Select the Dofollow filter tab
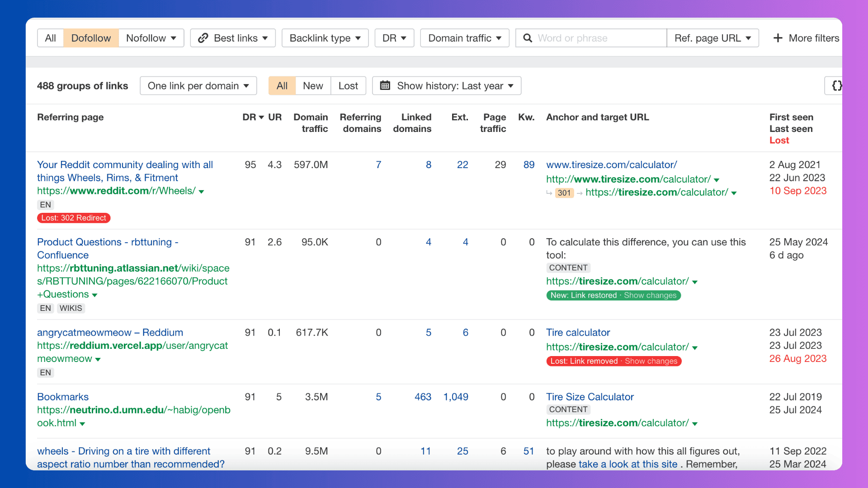868x488 pixels. [91, 38]
